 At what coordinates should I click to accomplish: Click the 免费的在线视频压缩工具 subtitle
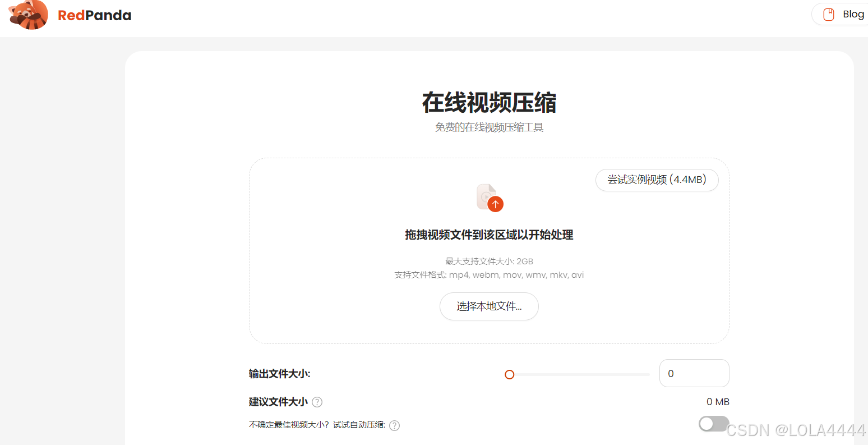pos(489,127)
